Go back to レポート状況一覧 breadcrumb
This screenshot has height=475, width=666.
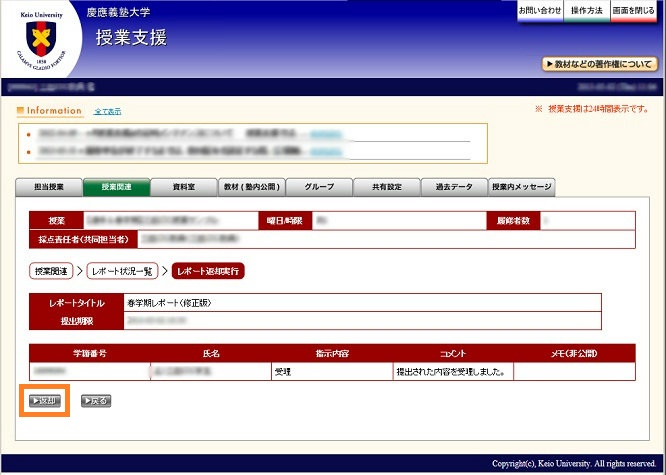(121, 271)
